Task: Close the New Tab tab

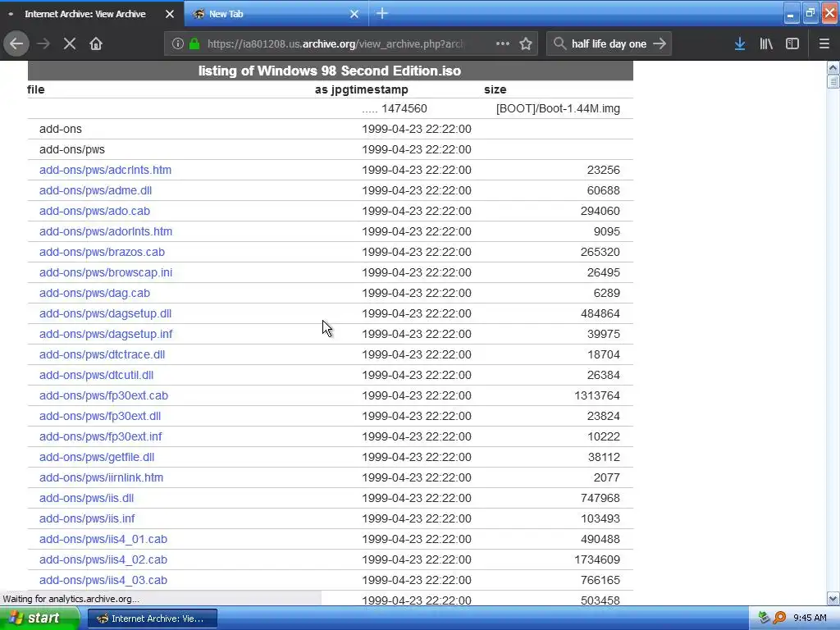Action: click(x=354, y=14)
